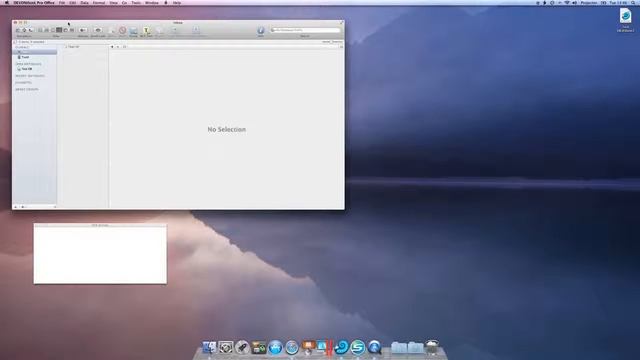The height and width of the screenshot is (360, 640).
Task: Select the highlighted view mode button
Action: tap(59, 30)
